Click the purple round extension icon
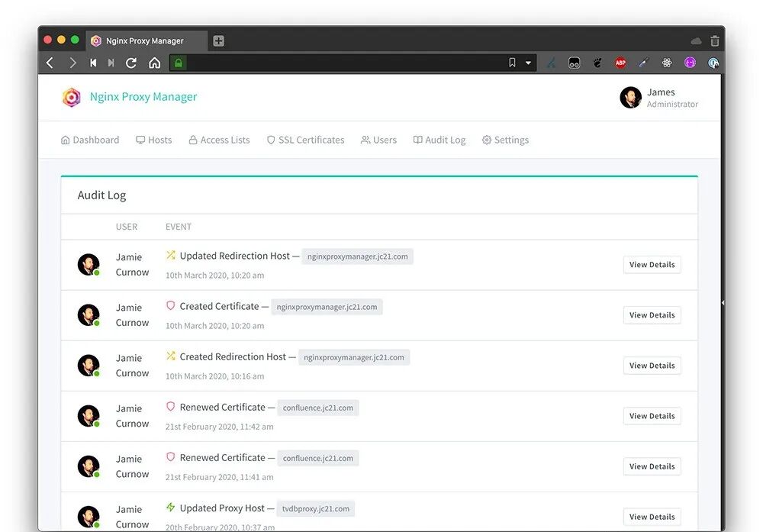 coord(690,63)
